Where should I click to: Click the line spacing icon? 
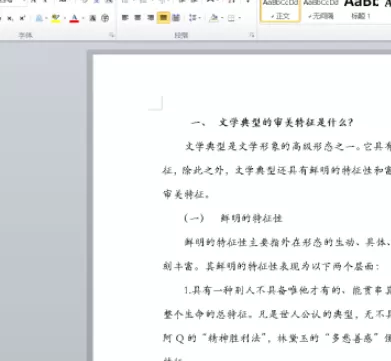192,18
